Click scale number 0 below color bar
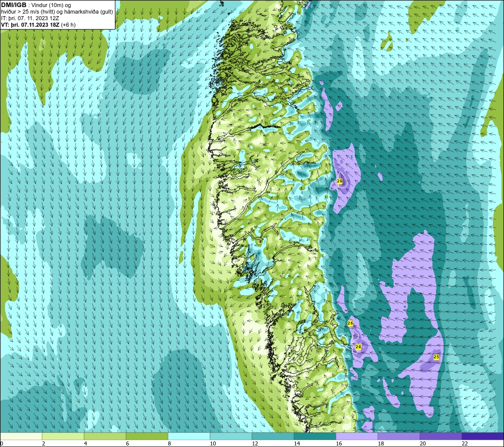Image resolution: width=504 pixels, height=447 pixels. 2,444
